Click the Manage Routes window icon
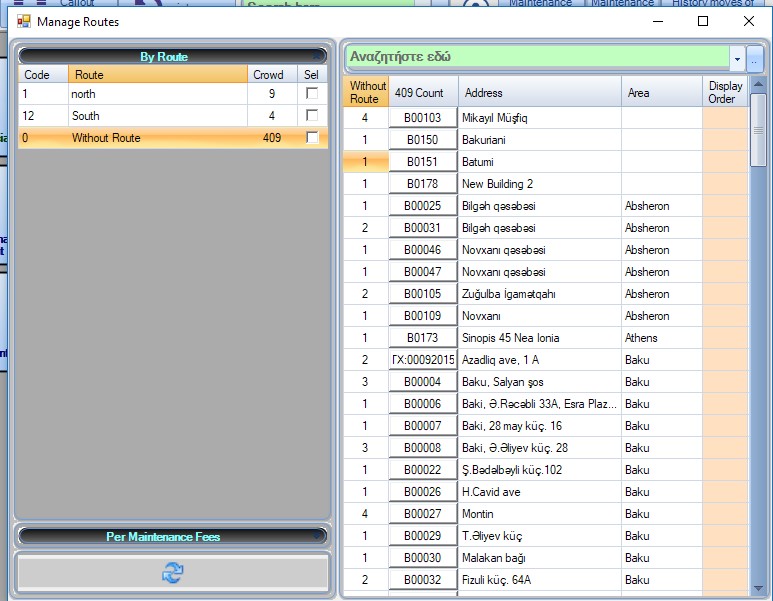 pos(23,21)
